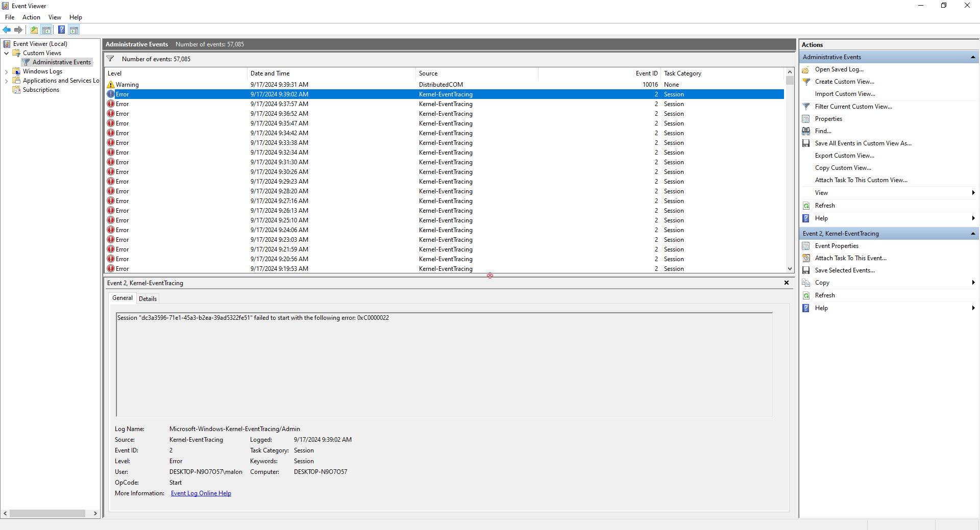Click the Attach Task To This Event icon
Viewport: 980px width, 530px height.
click(806, 258)
